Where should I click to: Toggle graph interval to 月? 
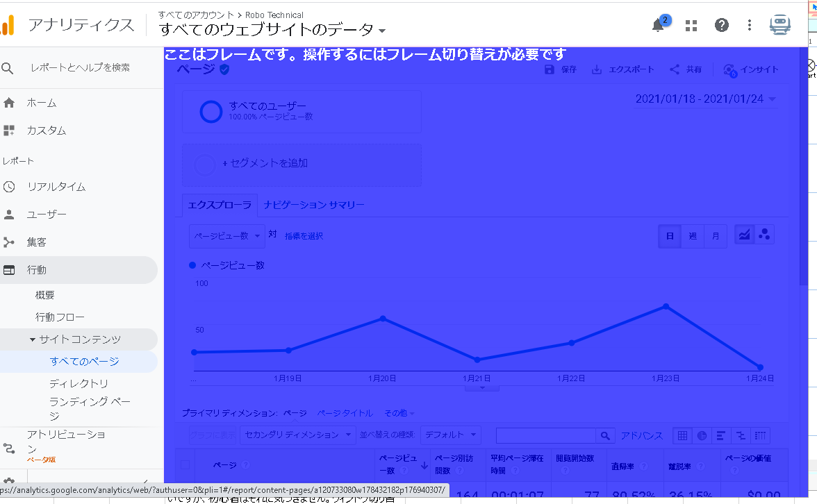pos(715,236)
